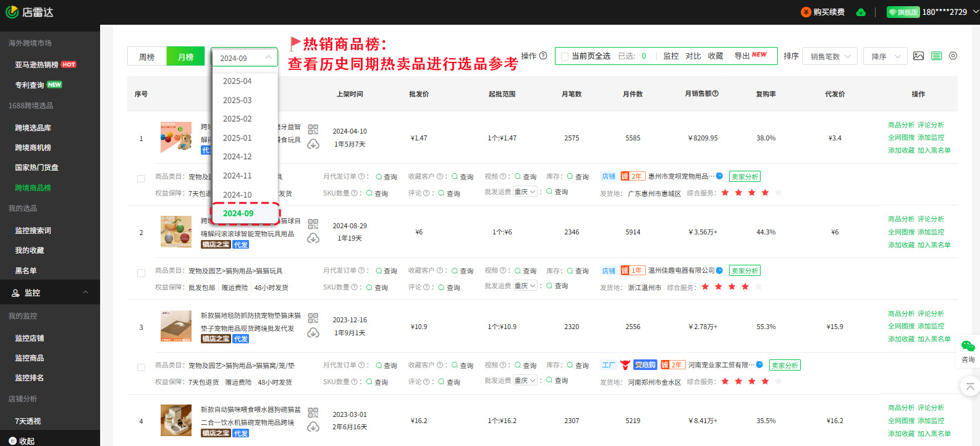Select 2024-12 from the month list
This screenshot has width=980, height=446.
click(237, 157)
